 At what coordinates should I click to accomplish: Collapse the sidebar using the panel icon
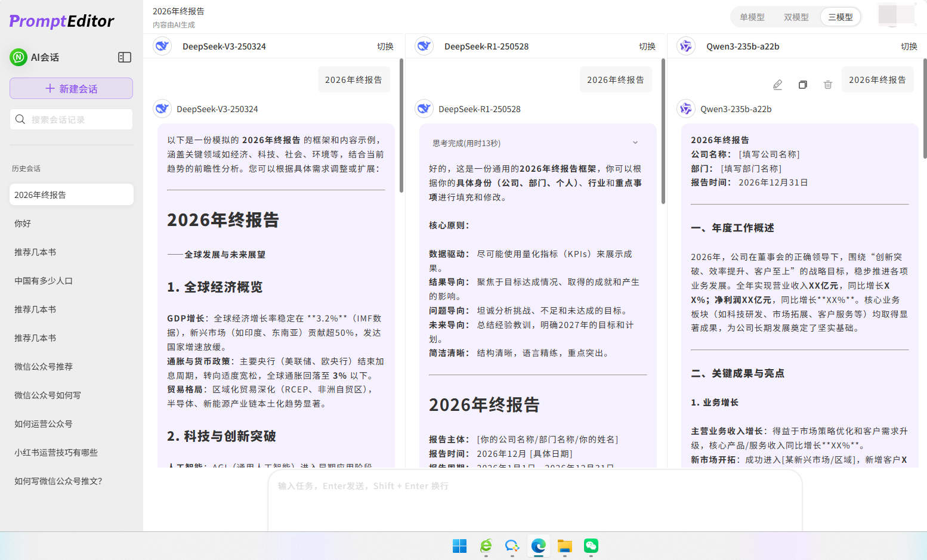(125, 57)
